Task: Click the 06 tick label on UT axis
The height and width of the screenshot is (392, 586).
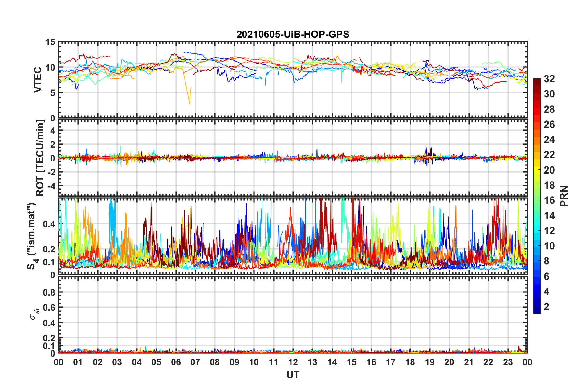Action: coord(176,362)
